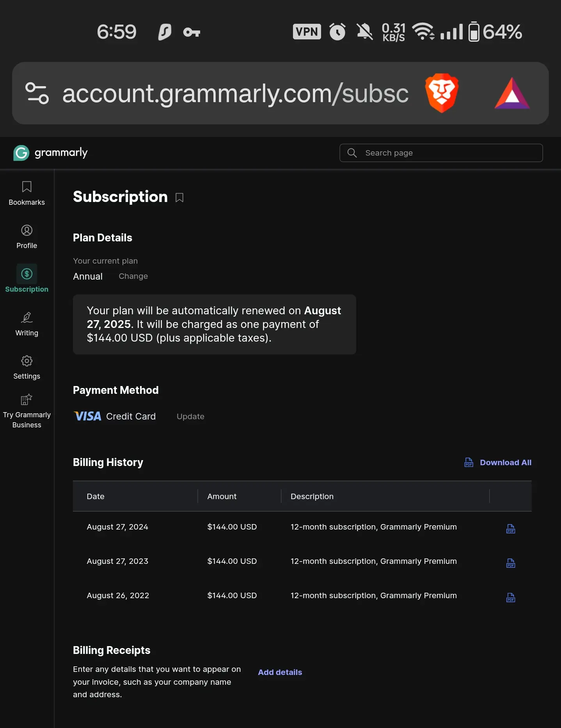This screenshot has height=728, width=561.
Task: Click $144.00 USD amount for 2023 row
Action: 232,561
